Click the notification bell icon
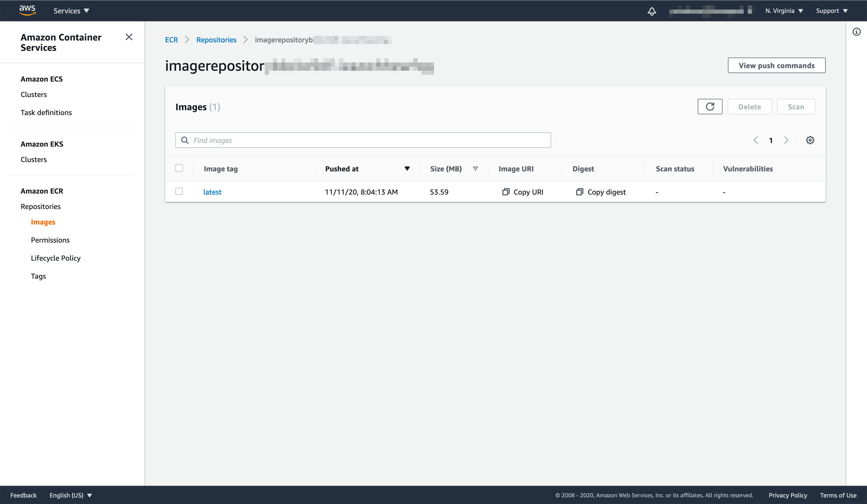The width and height of the screenshot is (867, 504). coord(652,11)
